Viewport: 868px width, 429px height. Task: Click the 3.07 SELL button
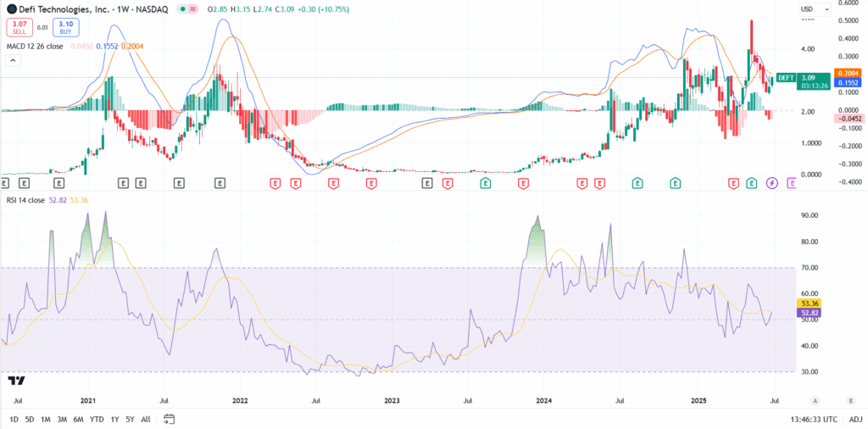(19, 27)
